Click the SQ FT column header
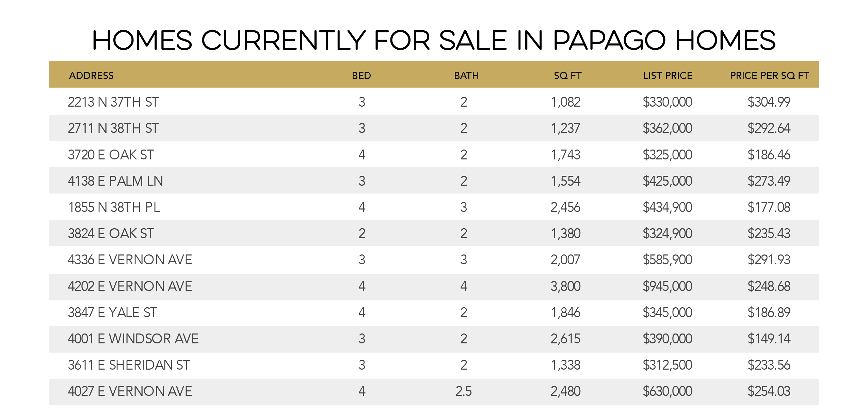Image resolution: width=868 pixels, height=419 pixels. pyautogui.click(x=567, y=75)
